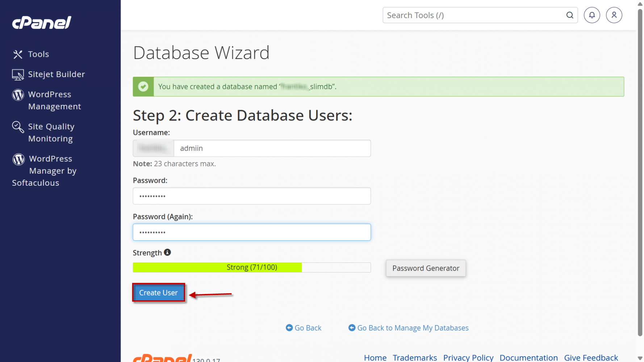Click the Site Quality Monitoring magnifier icon
The width and height of the screenshot is (644, 362).
[x=18, y=127]
